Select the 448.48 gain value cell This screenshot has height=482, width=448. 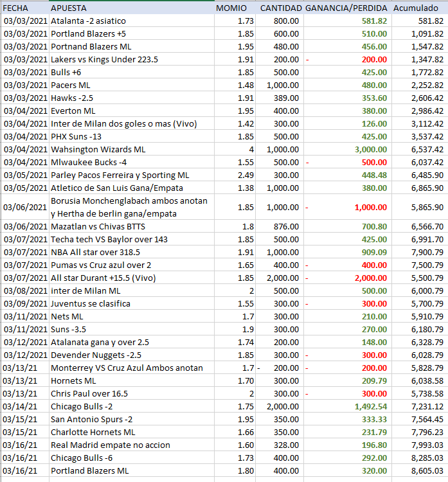coord(348,175)
